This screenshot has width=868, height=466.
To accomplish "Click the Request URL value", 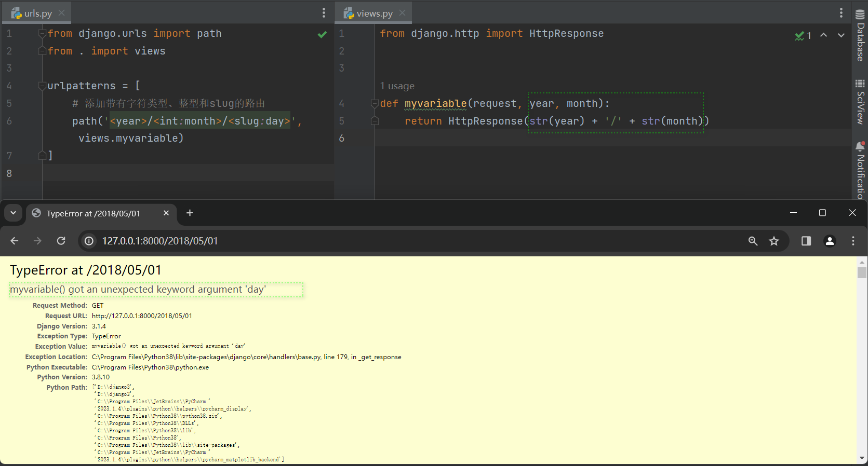I will tap(142, 316).
